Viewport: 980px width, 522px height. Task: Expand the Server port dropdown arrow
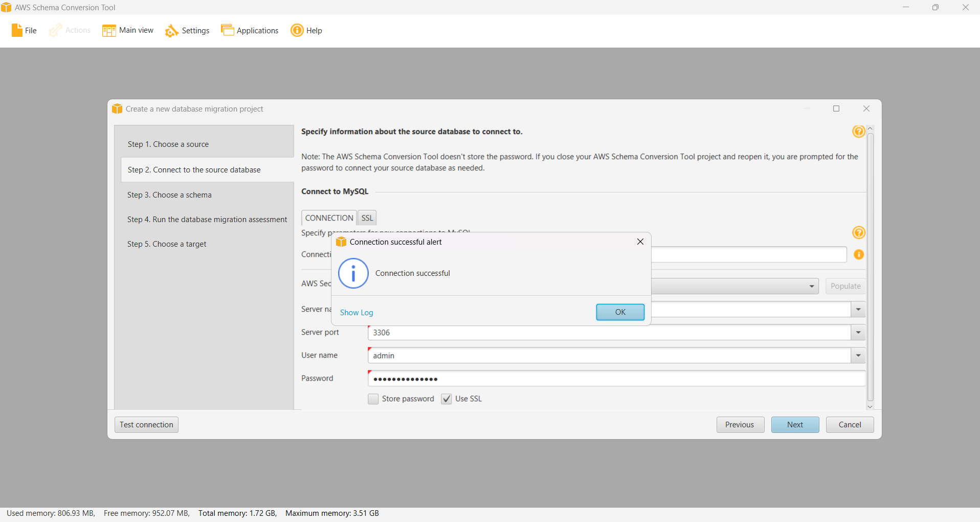[x=858, y=333]
